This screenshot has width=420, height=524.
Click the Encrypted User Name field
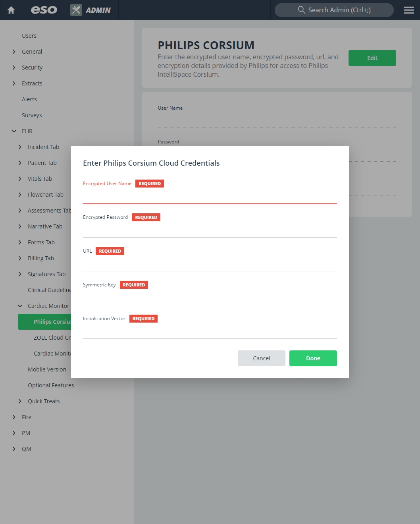[x=210, y=196]
